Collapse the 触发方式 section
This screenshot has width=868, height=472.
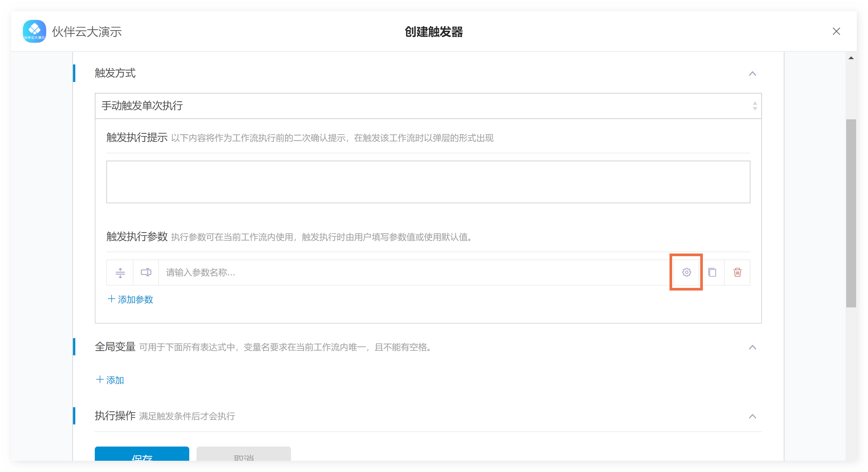pos(752,73)
